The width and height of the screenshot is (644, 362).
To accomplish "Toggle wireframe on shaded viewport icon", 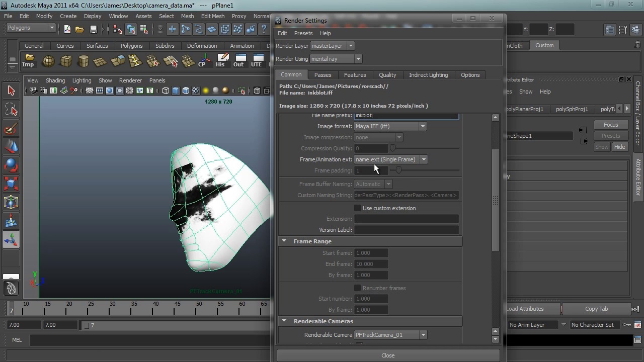I will tap(186, 90).
